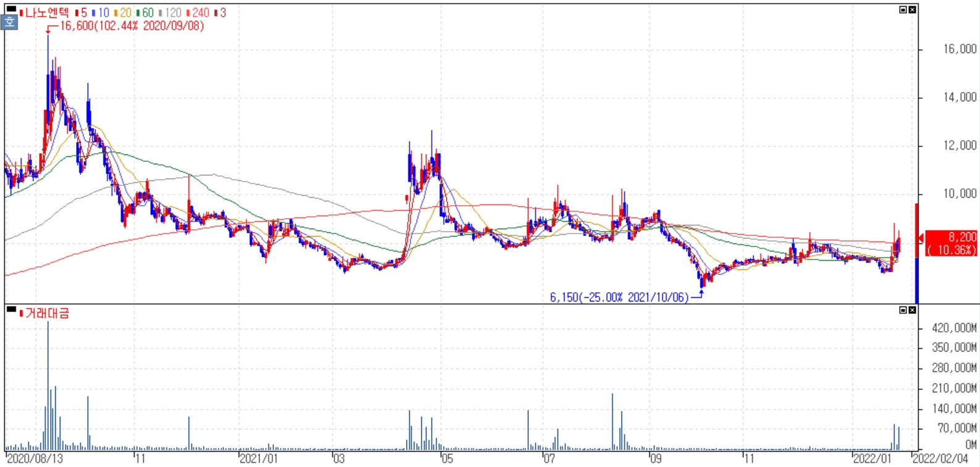Image resolution: width=980 pixels, height=467 pixels.
Task: Click the 140,000M volume axis label
Action: [955, 408]
